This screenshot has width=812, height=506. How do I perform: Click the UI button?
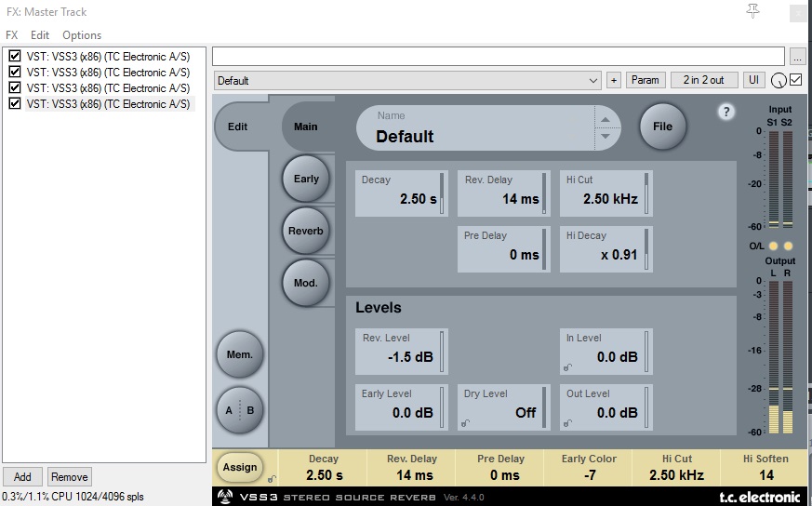753,80
